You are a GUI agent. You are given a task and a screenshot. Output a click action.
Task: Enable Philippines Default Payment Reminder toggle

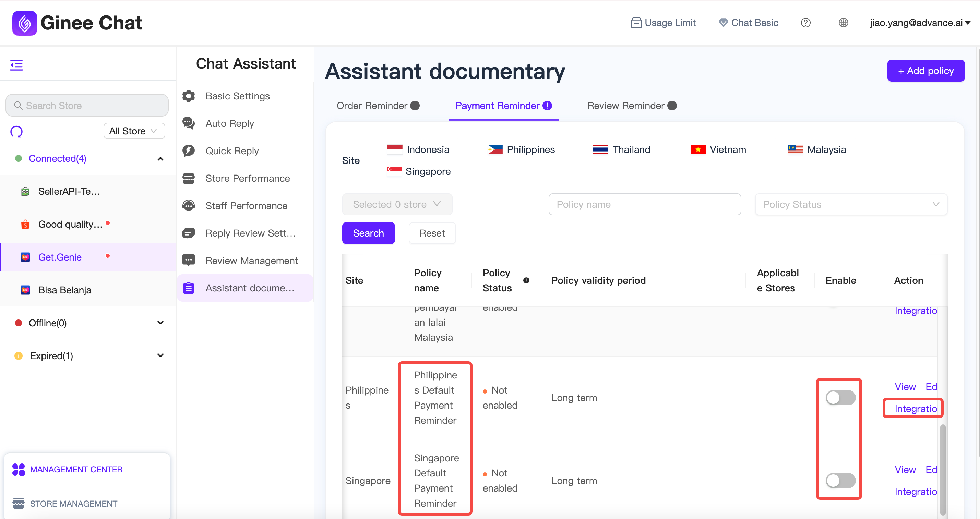point(840,398)
